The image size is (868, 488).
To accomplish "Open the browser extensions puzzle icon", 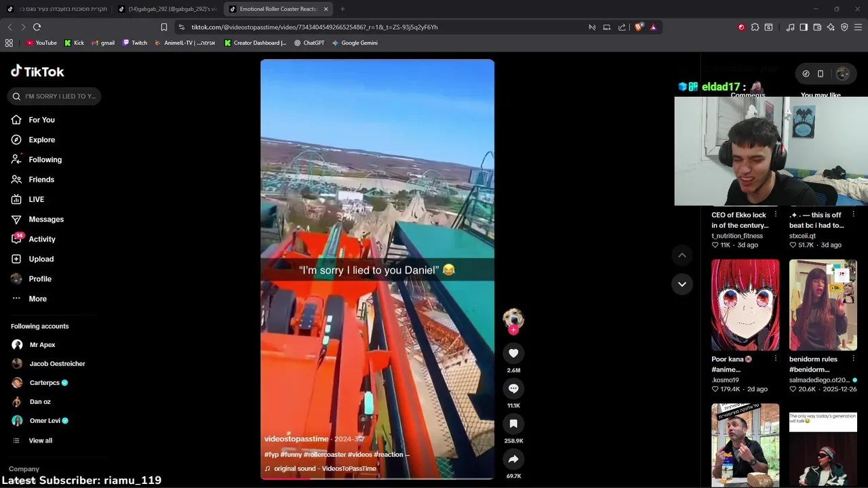I will [x=755, y=27].
